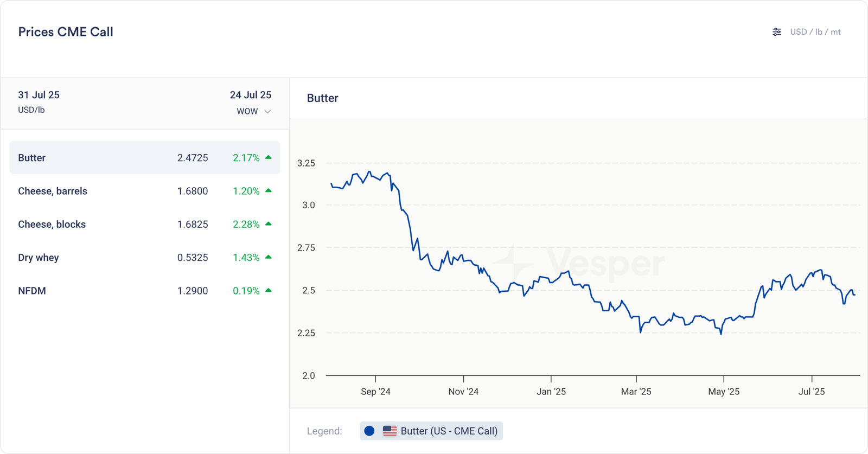Click the up arrow next to Cheese, barrels
The height and width of the screenshot is (454, 868).
268,190
